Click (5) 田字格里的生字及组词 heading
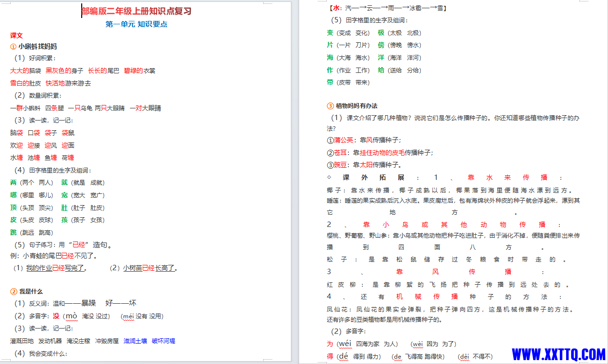Viewport: 608px width, 364px height. click(369, 20)
